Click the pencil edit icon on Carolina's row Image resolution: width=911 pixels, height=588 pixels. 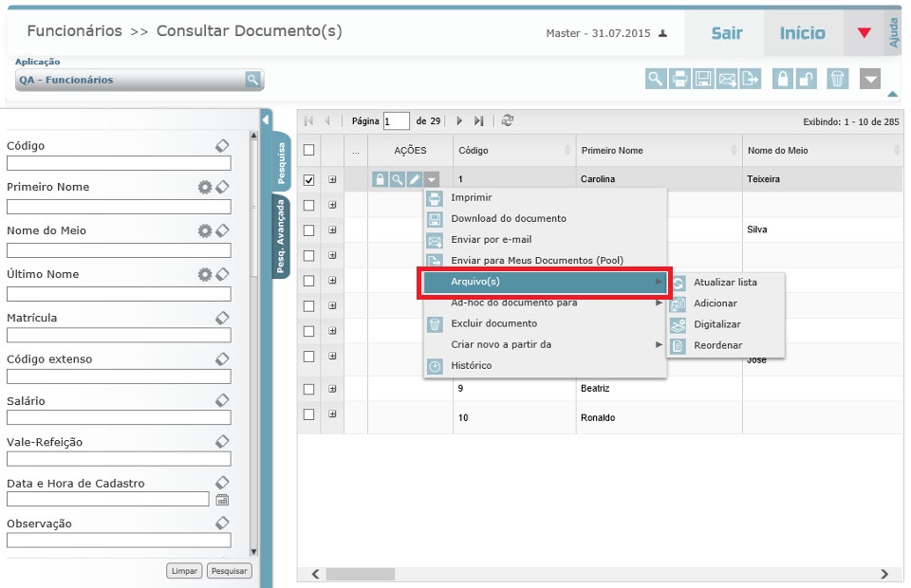(x=414, y=179)
